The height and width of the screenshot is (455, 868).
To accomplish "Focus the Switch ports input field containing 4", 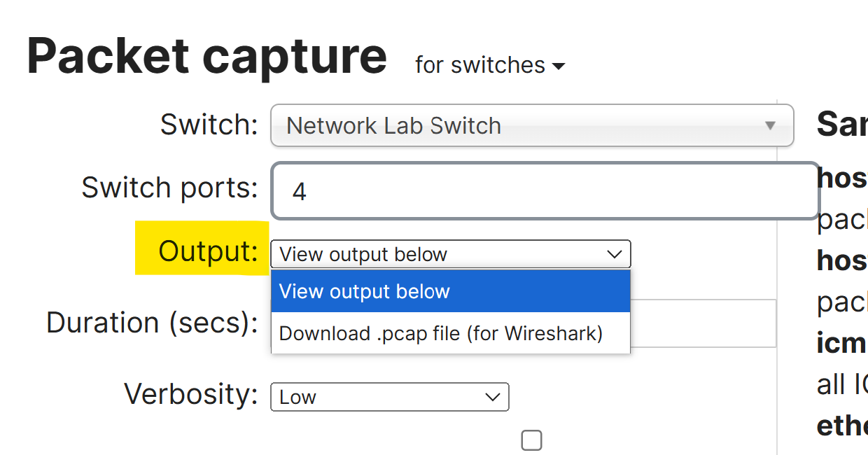I will pos(545,191).
